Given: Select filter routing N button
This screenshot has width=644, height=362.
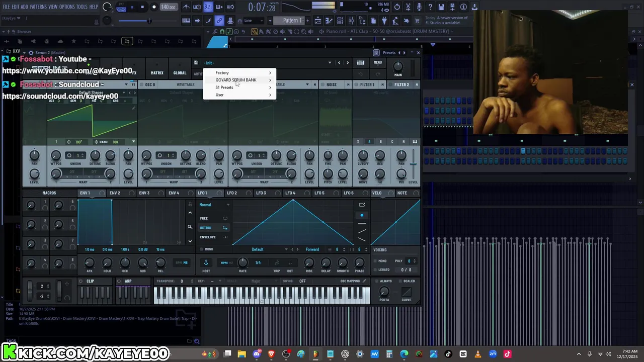Looking at the screenshot, I should pyautogui.click(x=404, y=142).
